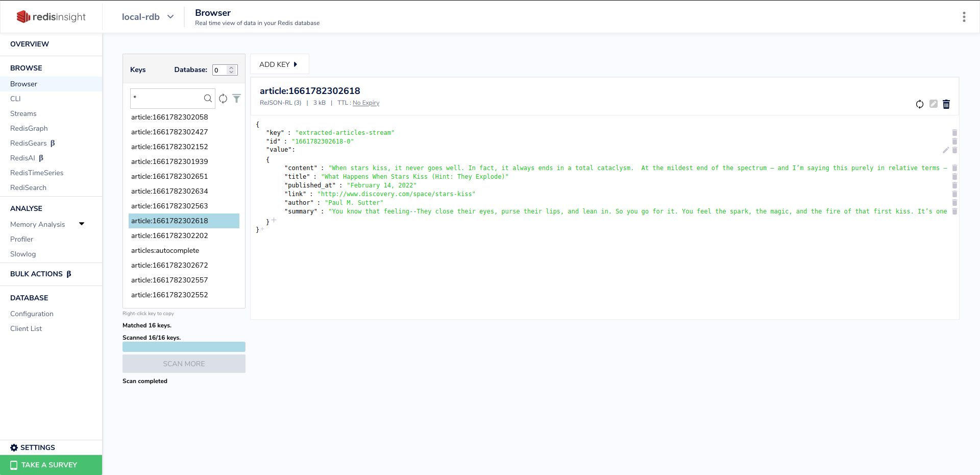
Task: Open RedisAI beta tool
Action: click(x=27, y=158)
